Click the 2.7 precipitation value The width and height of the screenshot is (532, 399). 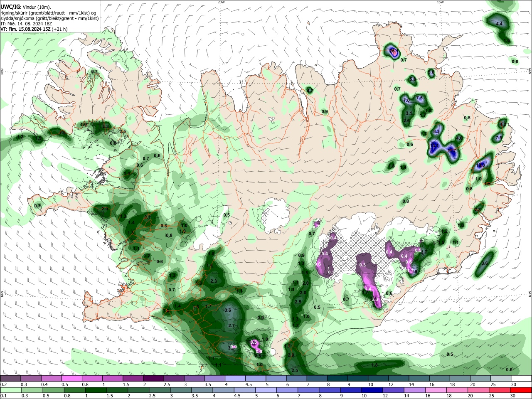232,325
